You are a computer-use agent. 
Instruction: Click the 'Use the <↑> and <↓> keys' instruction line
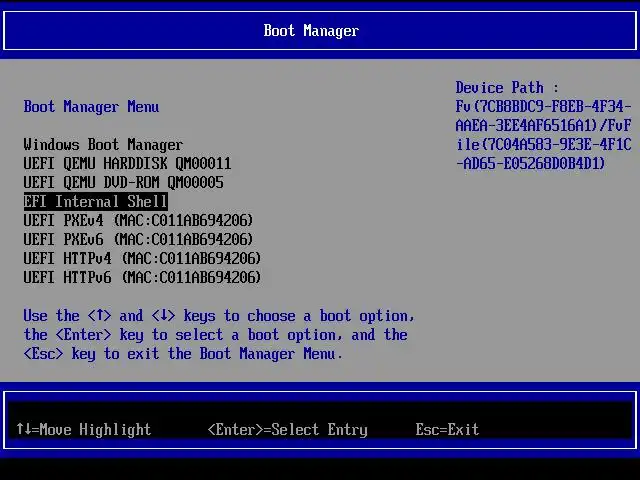(x=219, y=316)
